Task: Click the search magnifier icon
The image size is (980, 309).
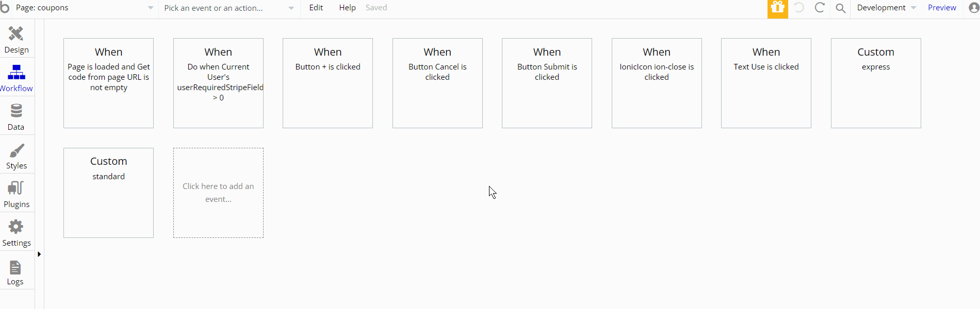Action: click(x=841, y=8)
